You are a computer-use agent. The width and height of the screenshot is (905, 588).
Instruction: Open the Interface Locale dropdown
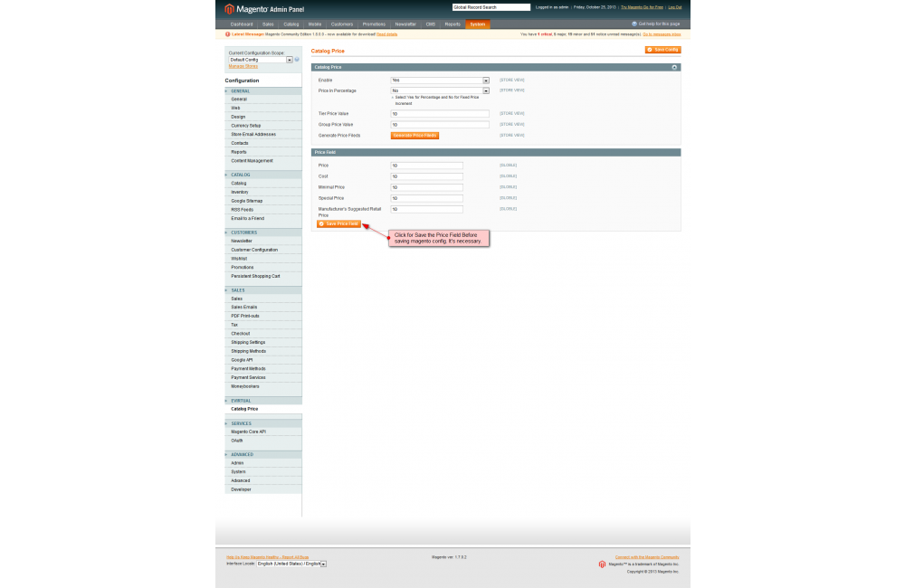point(291,564)
